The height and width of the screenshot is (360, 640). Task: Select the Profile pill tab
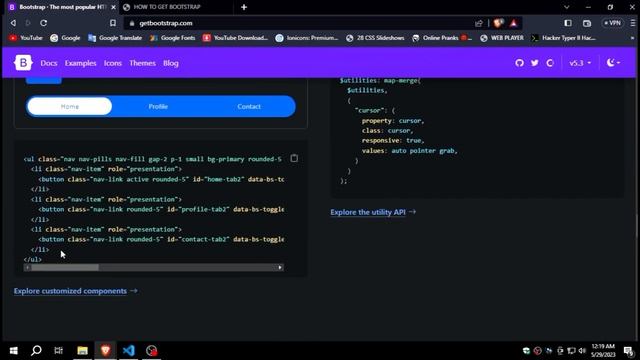tap(158, 106)
